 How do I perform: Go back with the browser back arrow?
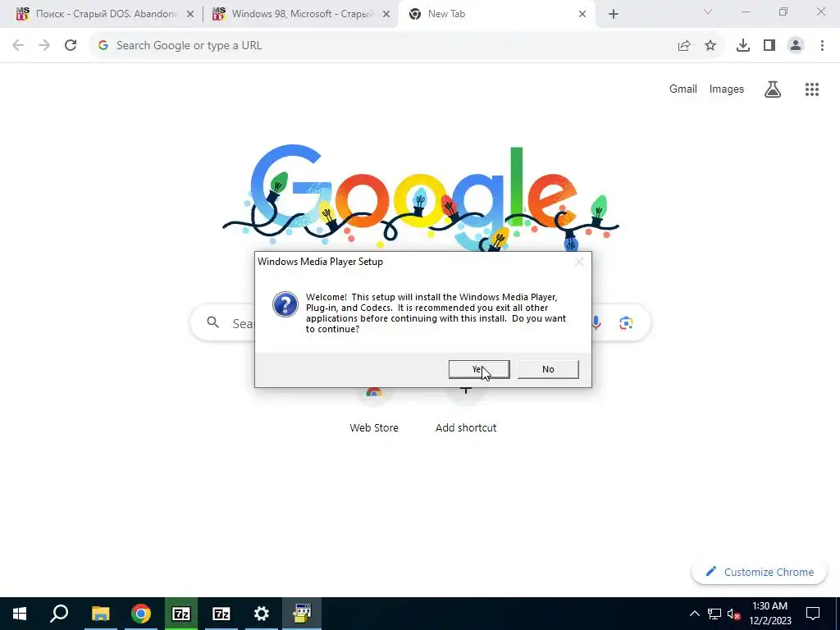click(x=18, y=46)
